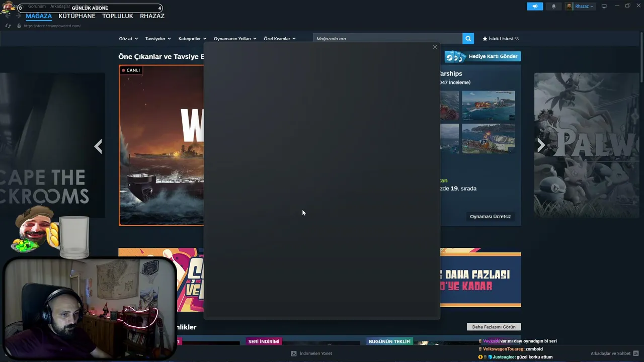Switch to the MAĞAZA tab
644x362 pixels.
point(39,16)
